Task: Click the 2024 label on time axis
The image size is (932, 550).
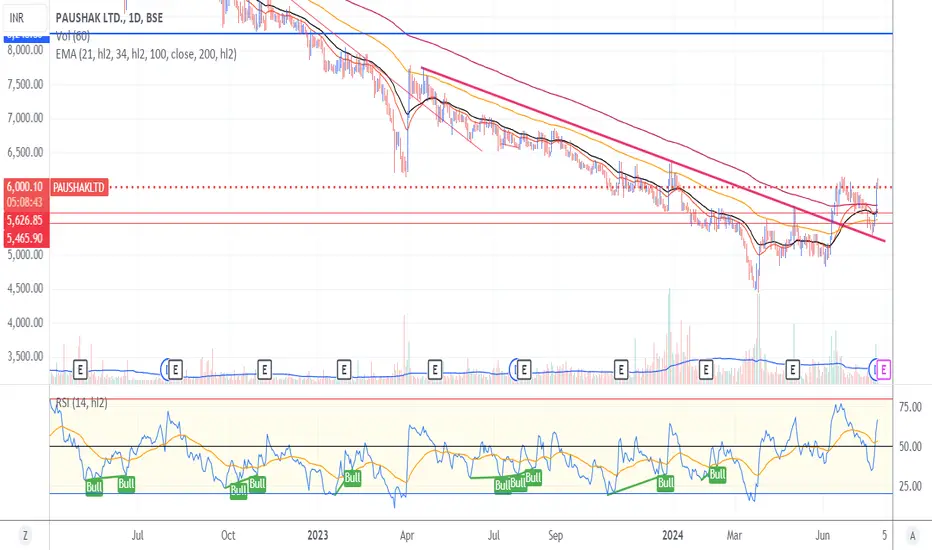Action: (x=673, y=535)
